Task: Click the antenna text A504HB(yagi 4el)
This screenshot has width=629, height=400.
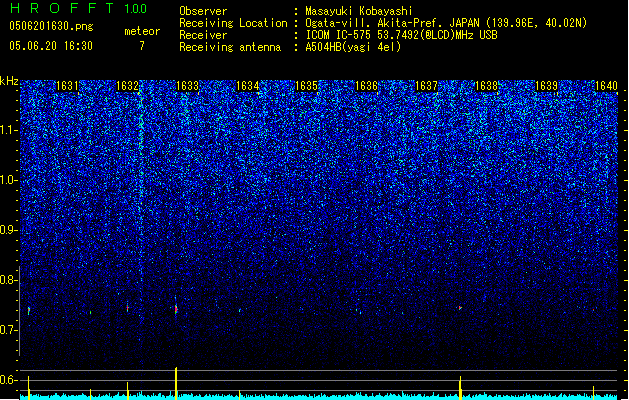Action: pos(353,47)
